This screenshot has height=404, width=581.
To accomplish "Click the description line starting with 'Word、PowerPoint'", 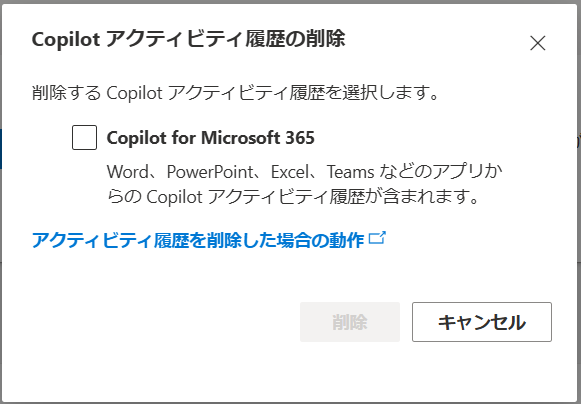I will [304, 172].
